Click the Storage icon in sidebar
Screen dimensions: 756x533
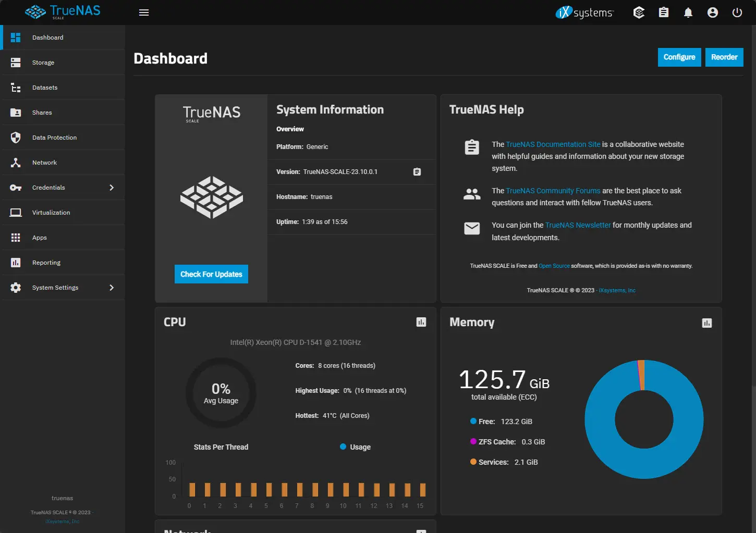(x=16, y=63)
